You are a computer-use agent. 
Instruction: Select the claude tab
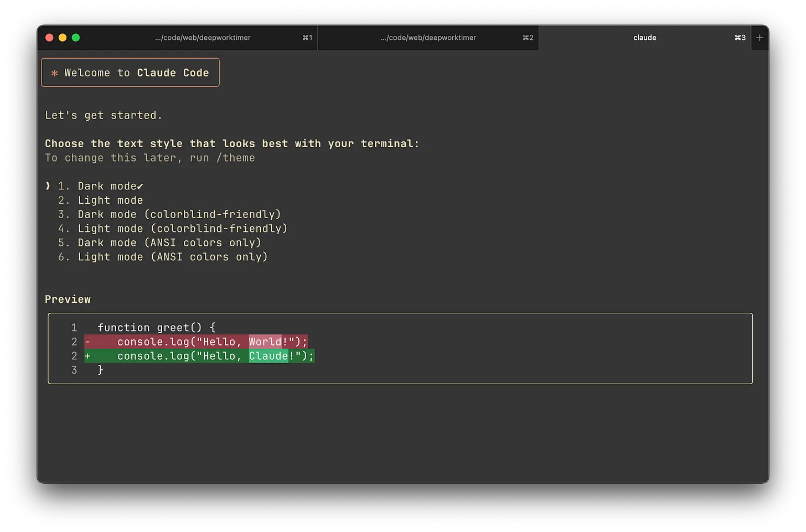[x=645, y=38]
